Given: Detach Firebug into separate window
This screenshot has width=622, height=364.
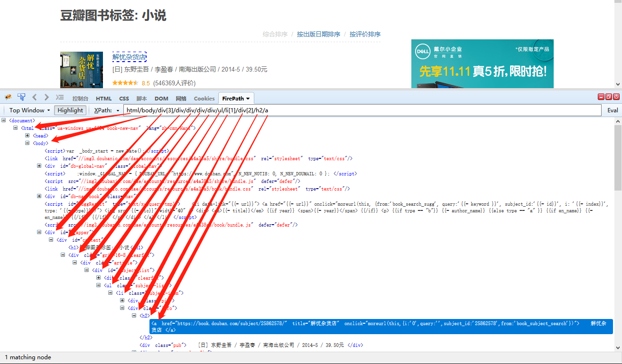Looking at the screenshot, I should 609,97.
